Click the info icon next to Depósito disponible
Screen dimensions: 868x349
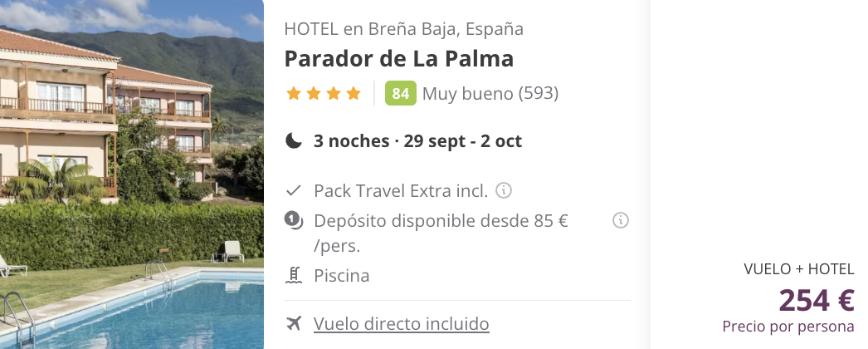(621, 220)
